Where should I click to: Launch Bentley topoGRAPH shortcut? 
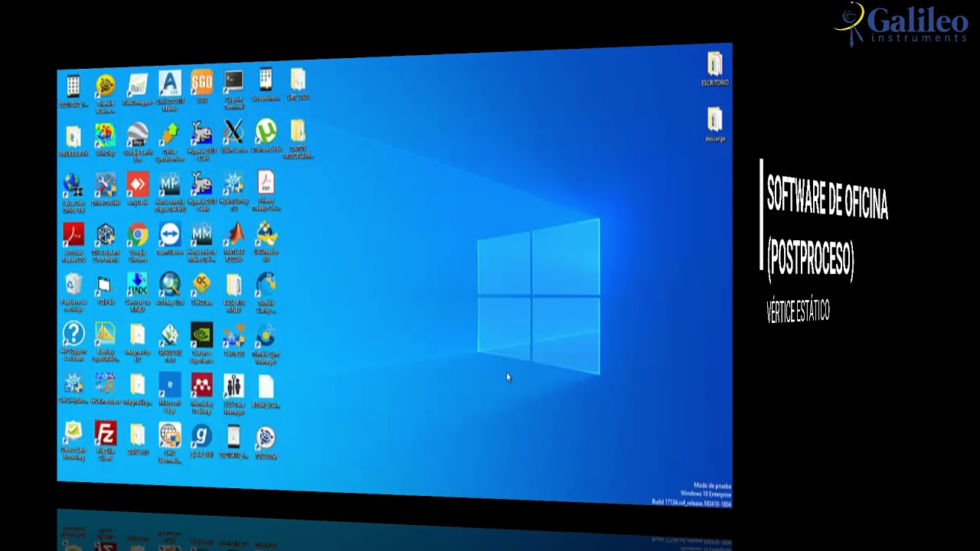[106, 342]
